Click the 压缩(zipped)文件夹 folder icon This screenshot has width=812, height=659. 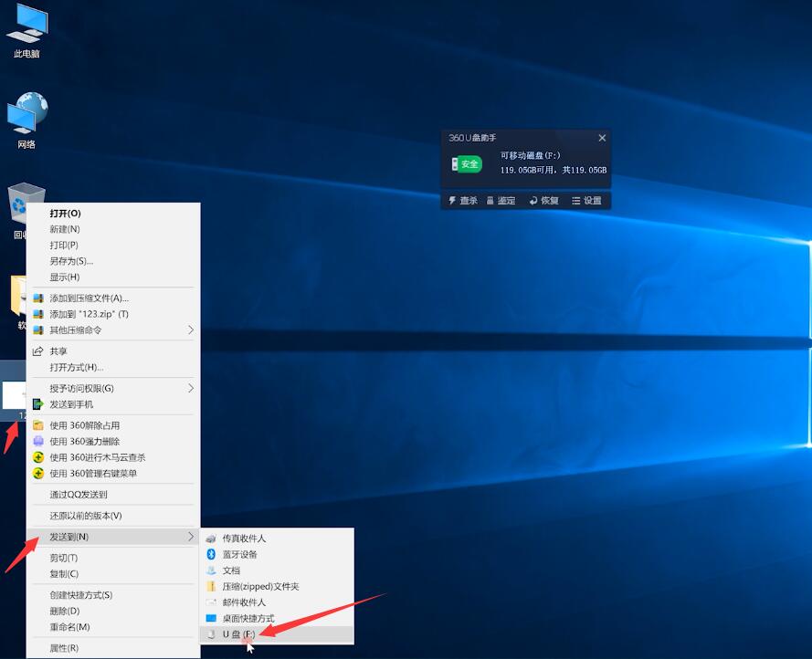pyautogui.click(x=211, y=587)
